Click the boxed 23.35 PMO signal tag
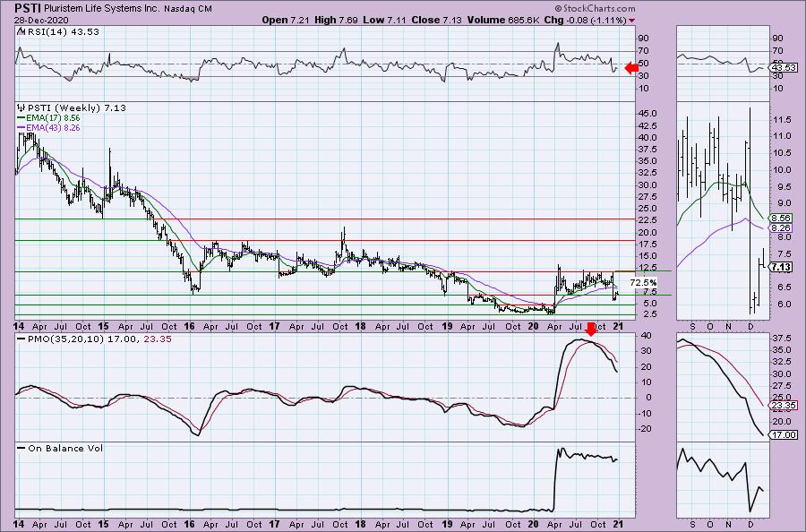Viewport: 806px width, 532px height. click(785, 406)
